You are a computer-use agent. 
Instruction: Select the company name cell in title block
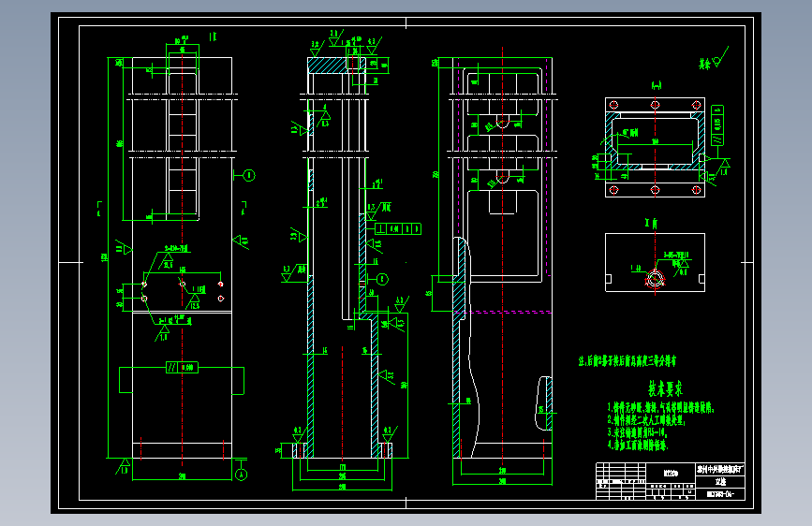[720, 470]
